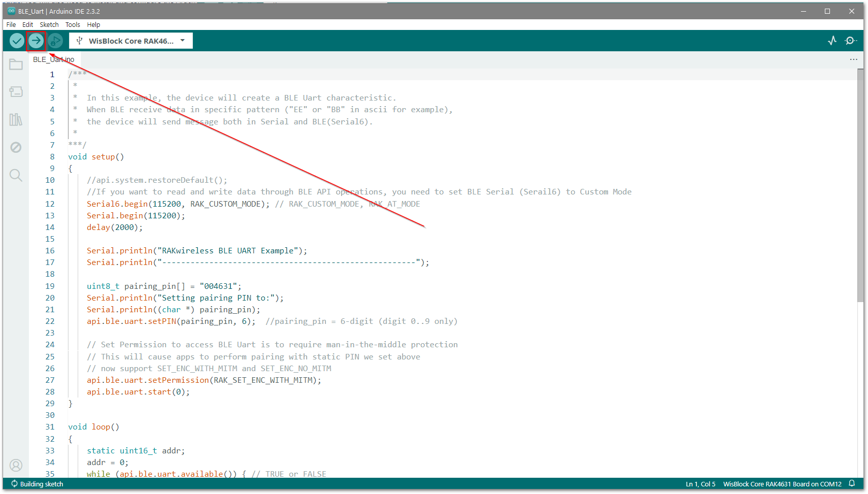Click the 'Set Permission to access BLE' comment
The width and height of the screenshot is (868, 494).
point(272,345)
